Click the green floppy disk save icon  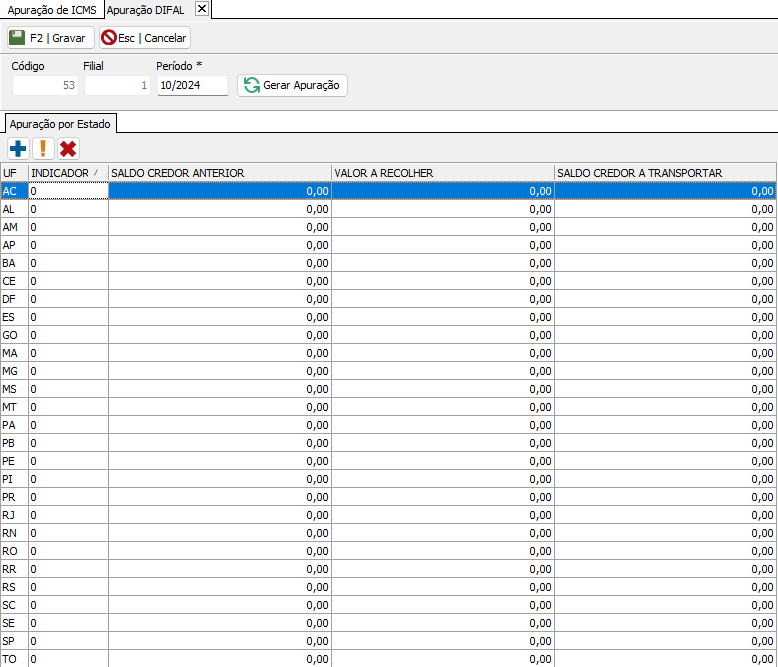(18, 38)
